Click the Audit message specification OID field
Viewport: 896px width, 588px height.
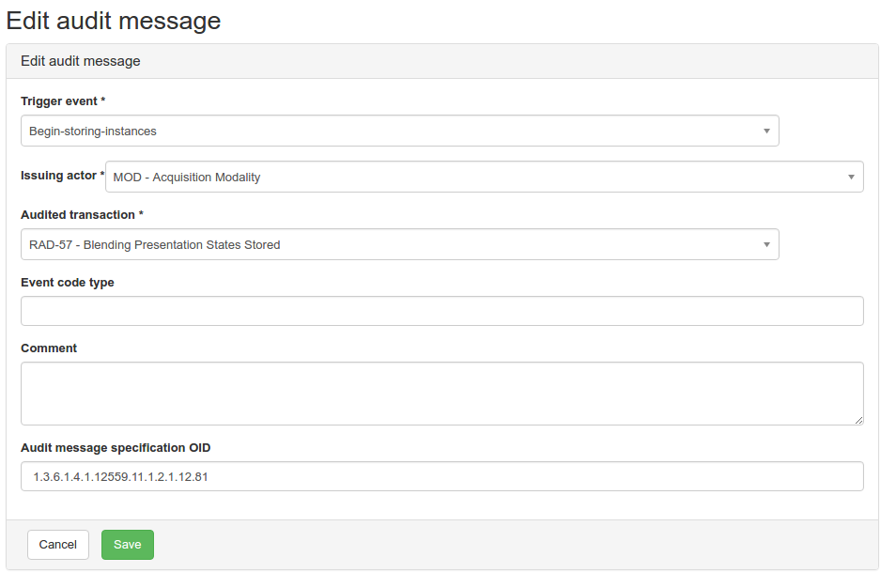(x=441, y=476)
